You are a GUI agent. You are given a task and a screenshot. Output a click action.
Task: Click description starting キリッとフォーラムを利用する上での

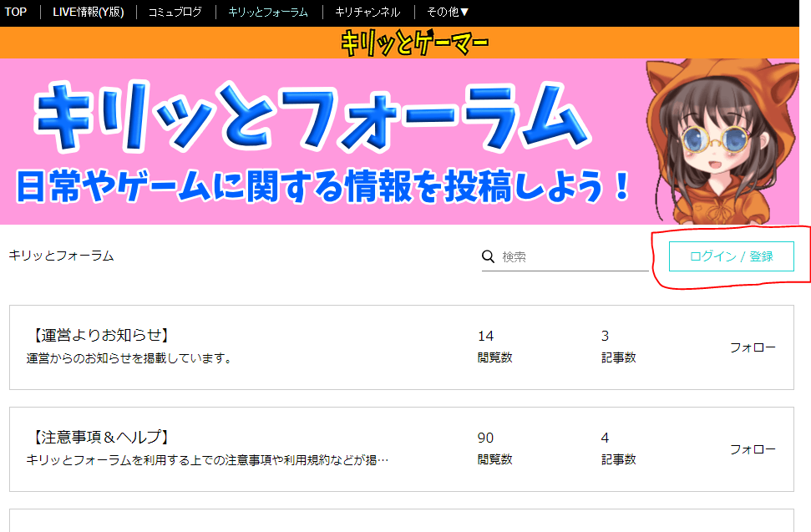207,459
